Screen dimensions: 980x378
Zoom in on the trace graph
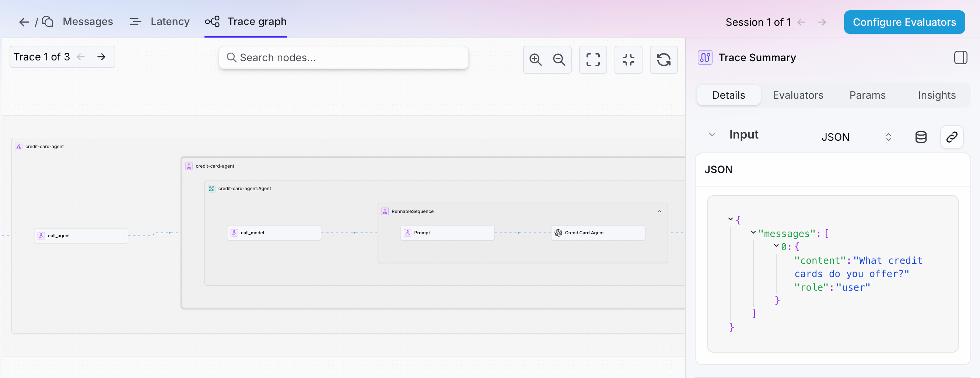[536, 60]
